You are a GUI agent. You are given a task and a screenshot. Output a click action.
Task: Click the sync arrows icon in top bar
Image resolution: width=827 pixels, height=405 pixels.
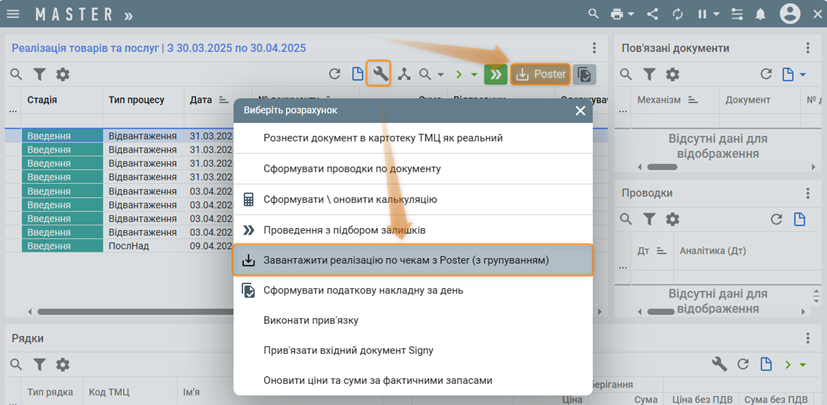(678, 14)
